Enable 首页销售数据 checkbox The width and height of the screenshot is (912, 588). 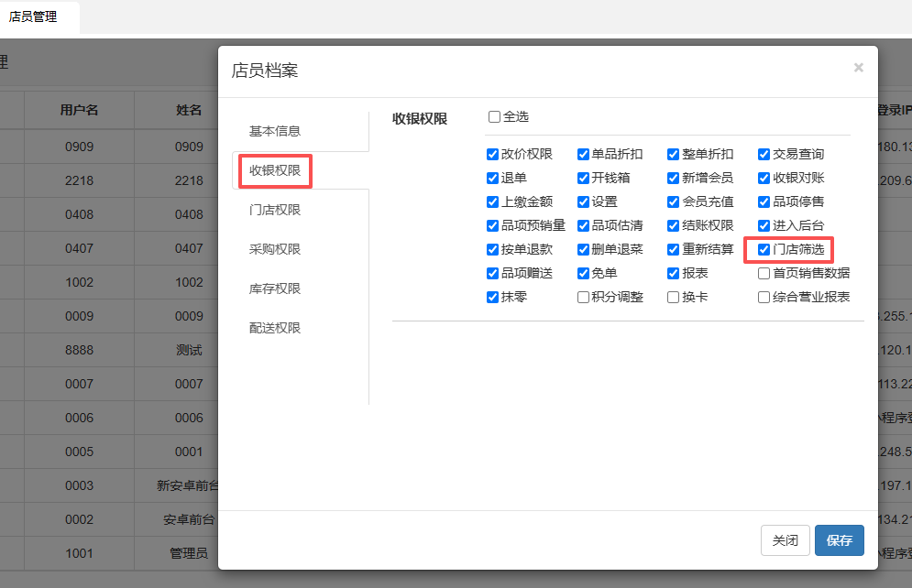(764, 273)
